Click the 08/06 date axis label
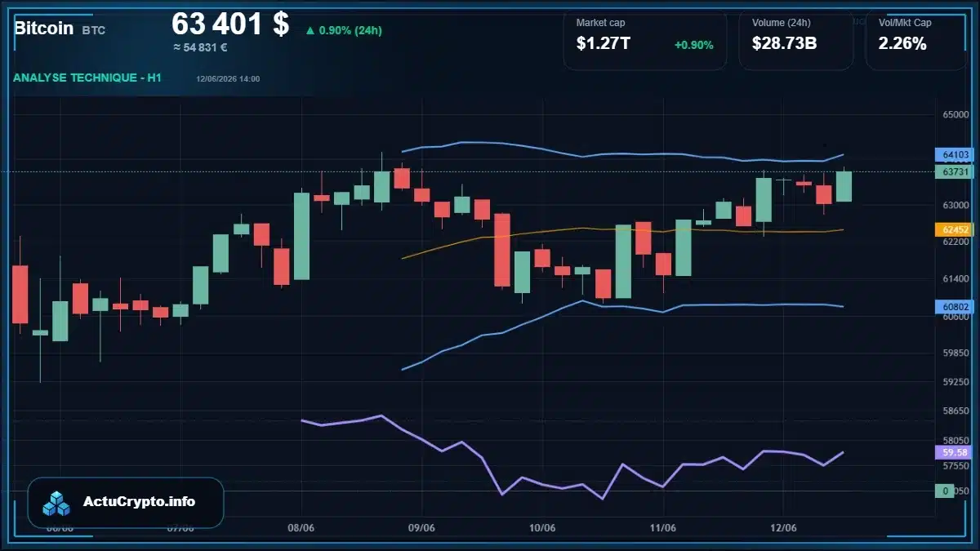Viewport: 980px width, 551px height. click(x=301, y=528)
